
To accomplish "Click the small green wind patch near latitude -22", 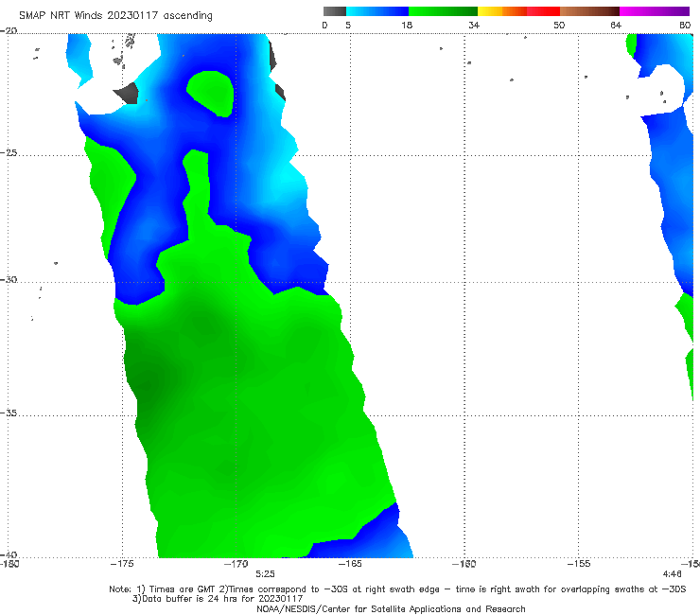I will tap(211, 93).
